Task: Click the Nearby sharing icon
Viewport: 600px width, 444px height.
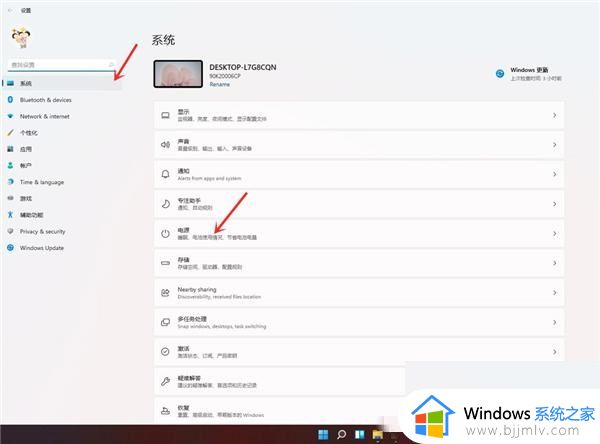Action: point(165,293)
